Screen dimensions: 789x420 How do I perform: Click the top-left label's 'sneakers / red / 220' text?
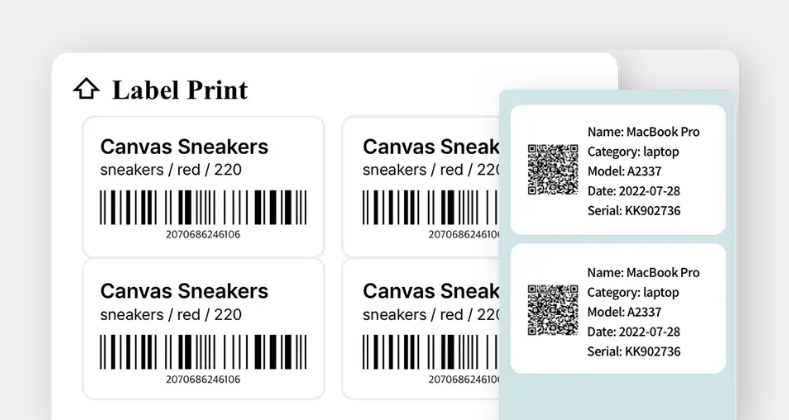point(170,170)
